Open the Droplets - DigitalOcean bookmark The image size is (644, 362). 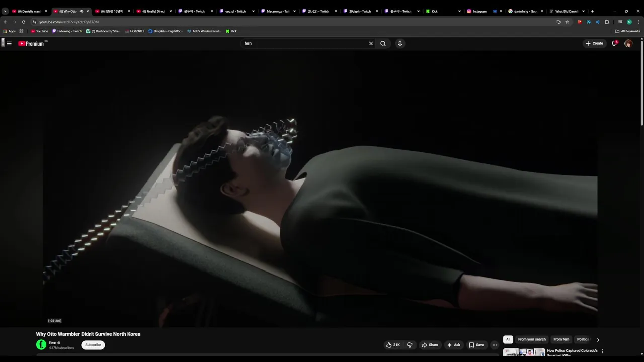166,31
